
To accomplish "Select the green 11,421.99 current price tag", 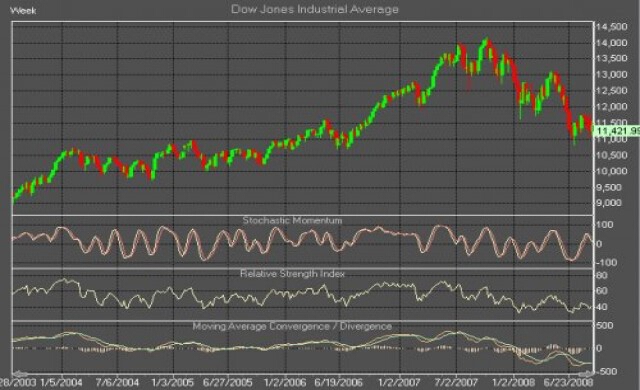I will [617, 131].
